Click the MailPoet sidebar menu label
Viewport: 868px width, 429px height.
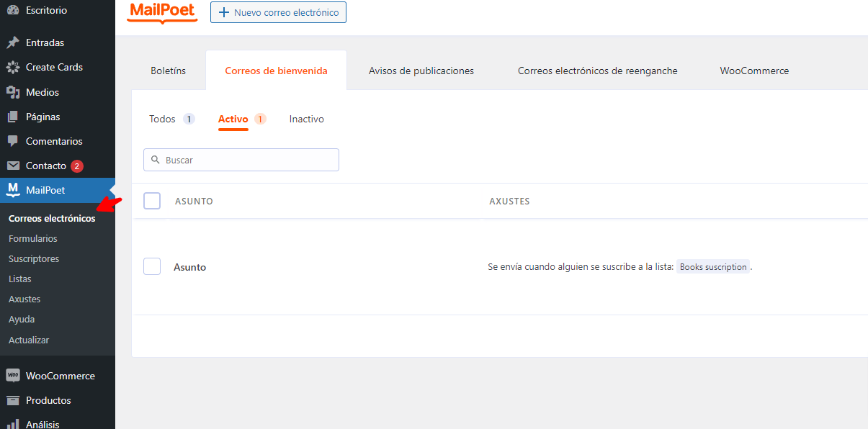point(45,190)
